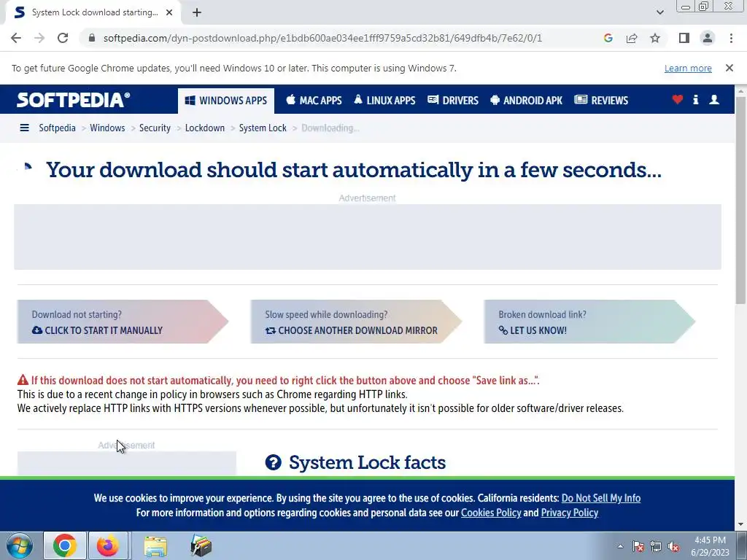Open the Reviews section
Screen dimensions: 747x560
601,101
